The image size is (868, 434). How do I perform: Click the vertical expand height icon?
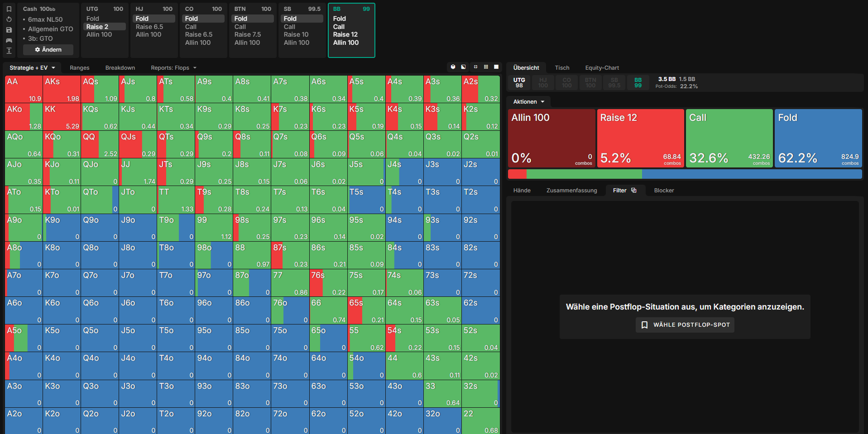tap(9, 51)
